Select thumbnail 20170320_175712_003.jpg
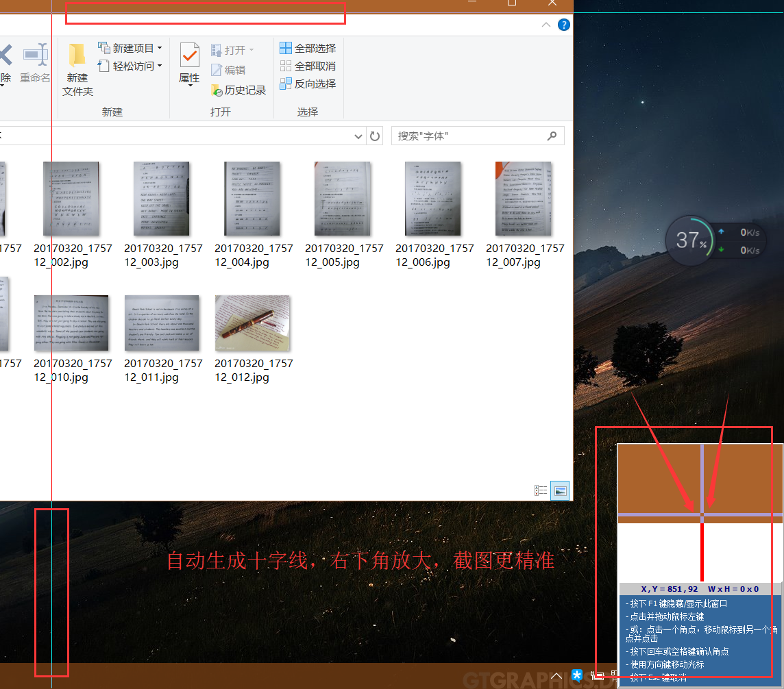 coord(162,199)
